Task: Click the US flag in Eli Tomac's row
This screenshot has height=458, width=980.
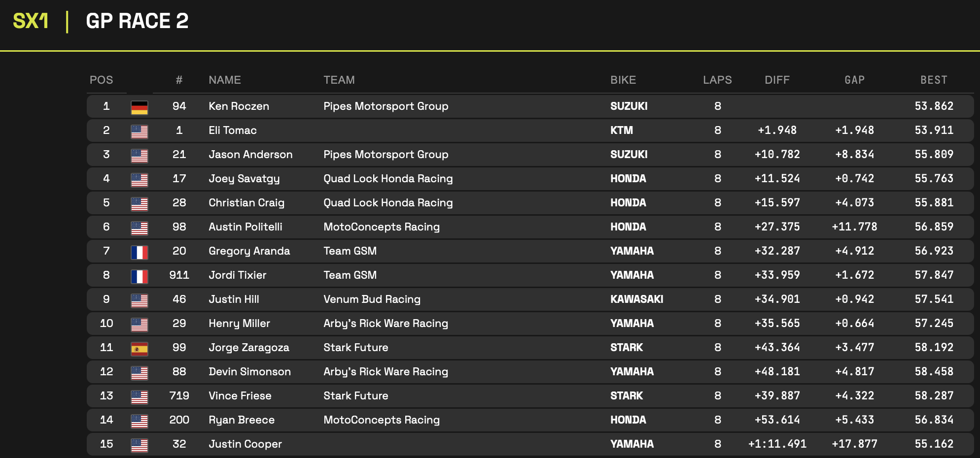Action: [x=140, y=131]
